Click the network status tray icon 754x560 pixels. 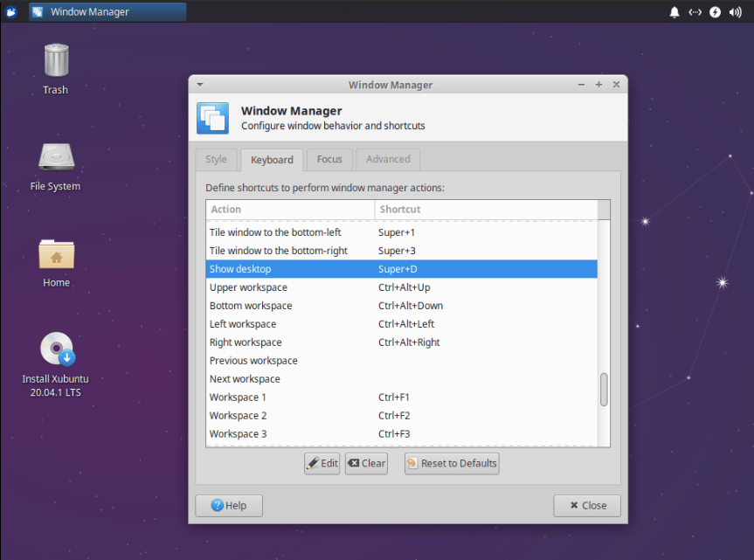[694, 11]
